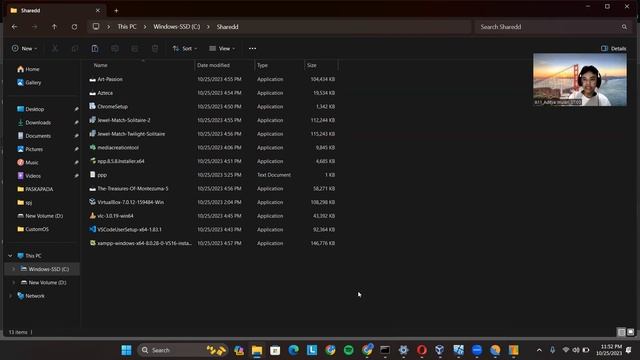Select the mediacreationtool file icon
The height and width of the screenshot is (360, 640).
pyautogui.click(x=93, y=147)
